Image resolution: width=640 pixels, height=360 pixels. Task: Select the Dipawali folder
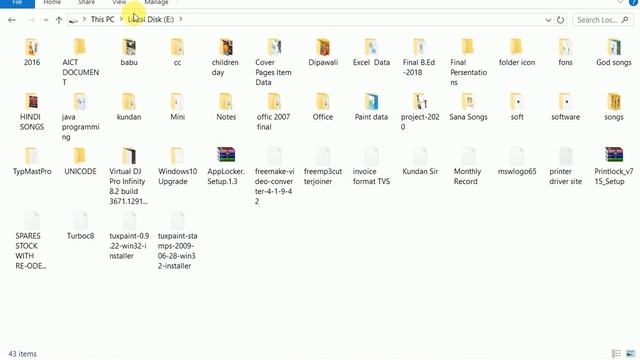tap(323, 52)
